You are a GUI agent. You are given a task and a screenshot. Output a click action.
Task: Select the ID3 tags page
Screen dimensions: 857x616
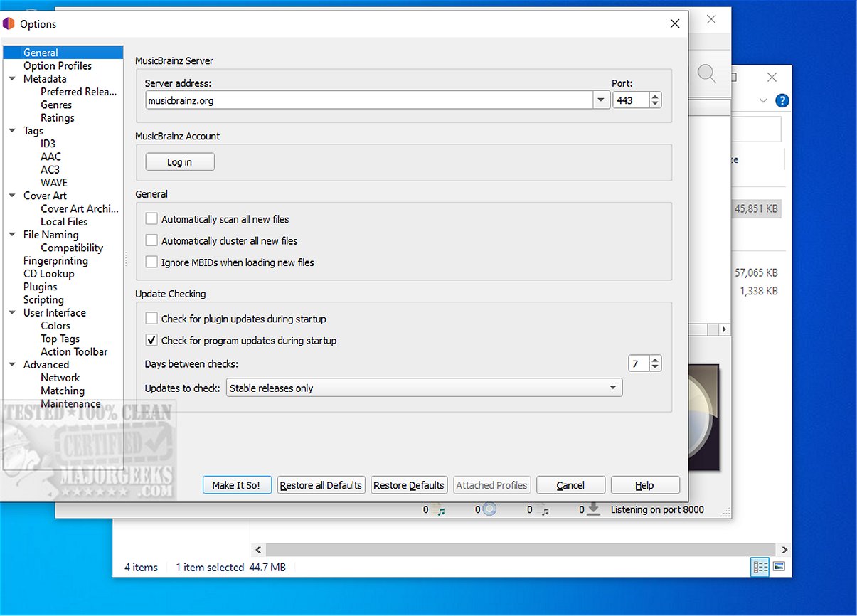coord(48,144)
